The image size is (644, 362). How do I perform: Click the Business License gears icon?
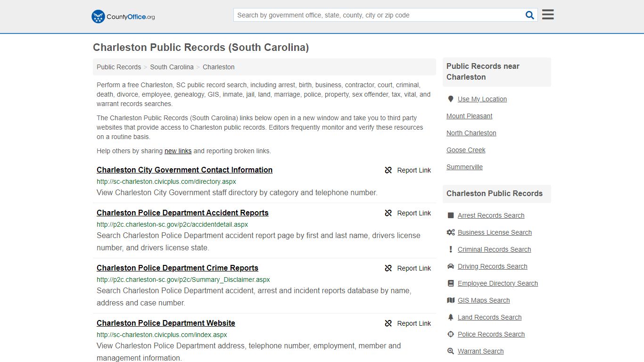click(x=451, y=232)
